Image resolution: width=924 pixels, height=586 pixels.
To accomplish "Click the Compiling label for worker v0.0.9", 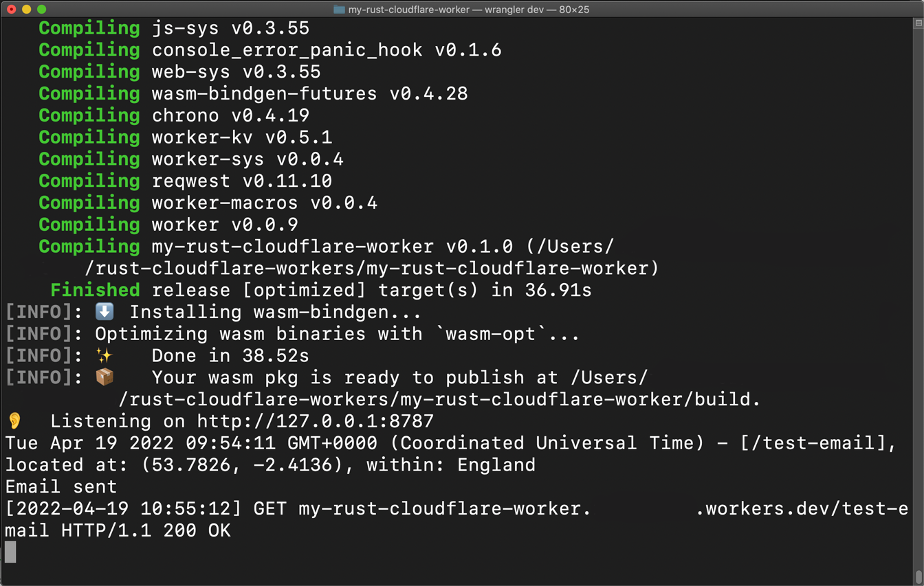I will [x=88, y=224].
